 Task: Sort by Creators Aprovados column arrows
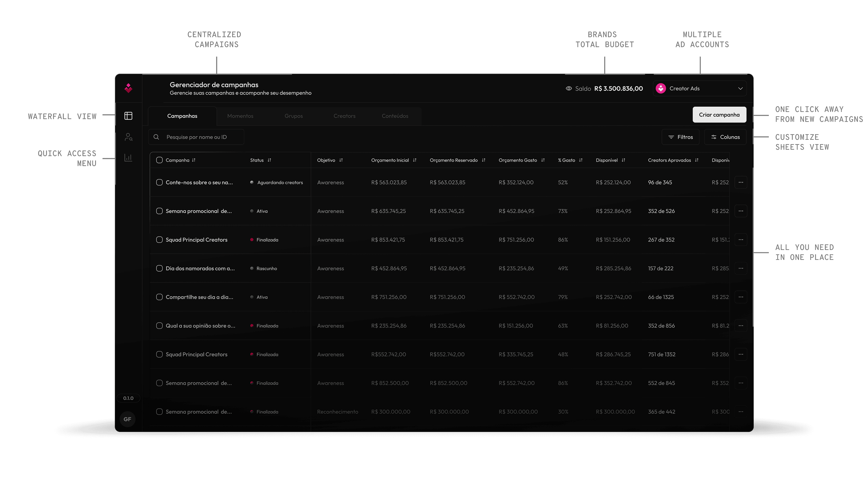point(697,160)
